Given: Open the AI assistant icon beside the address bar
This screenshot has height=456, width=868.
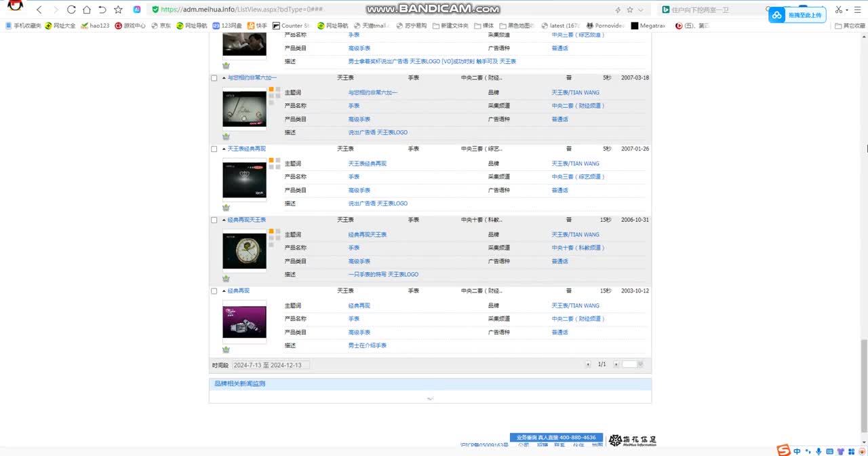Looking at the screenshot, I should pyautogui.click(x=137, y=9).
